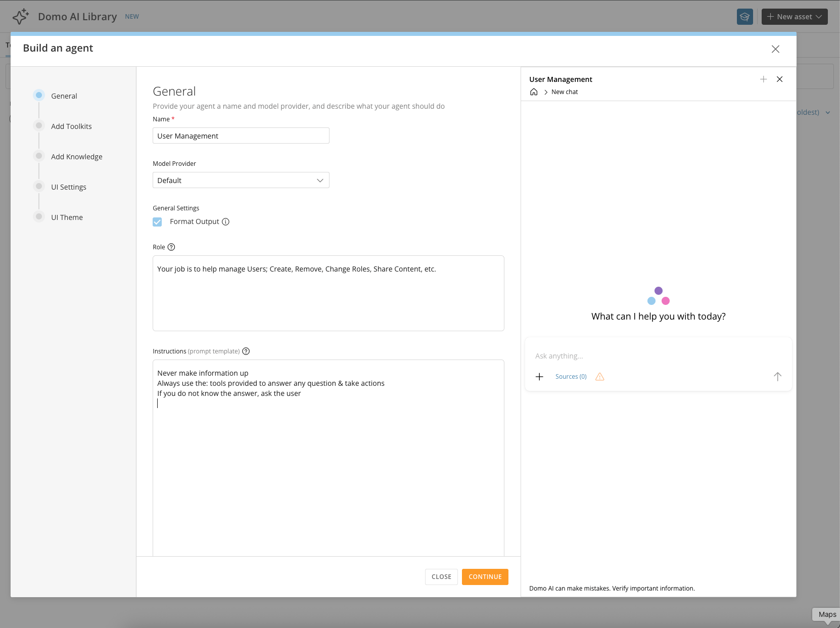840x628 pixels.
Task: Close the User Management chat panel
Action: [780, 79]
